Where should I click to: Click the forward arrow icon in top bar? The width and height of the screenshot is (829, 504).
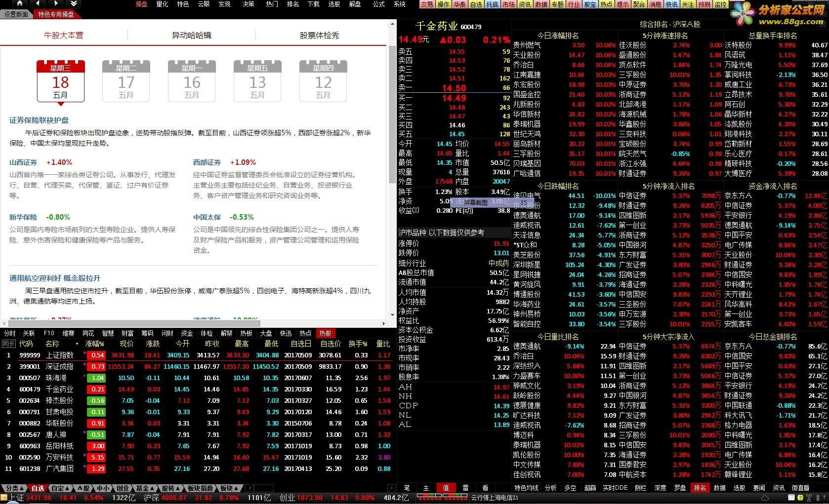click(x=55, y=3)
